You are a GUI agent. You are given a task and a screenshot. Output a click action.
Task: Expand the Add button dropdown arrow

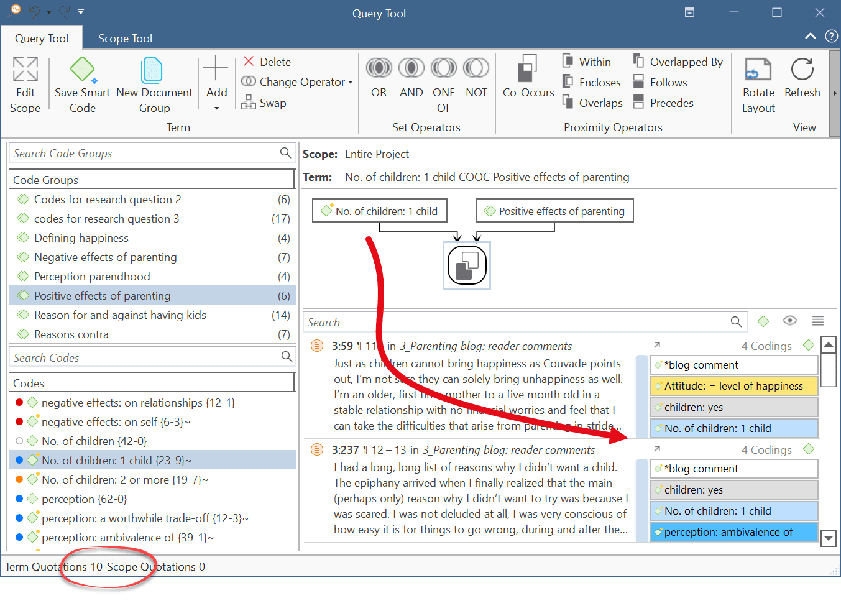coord(216,108)
